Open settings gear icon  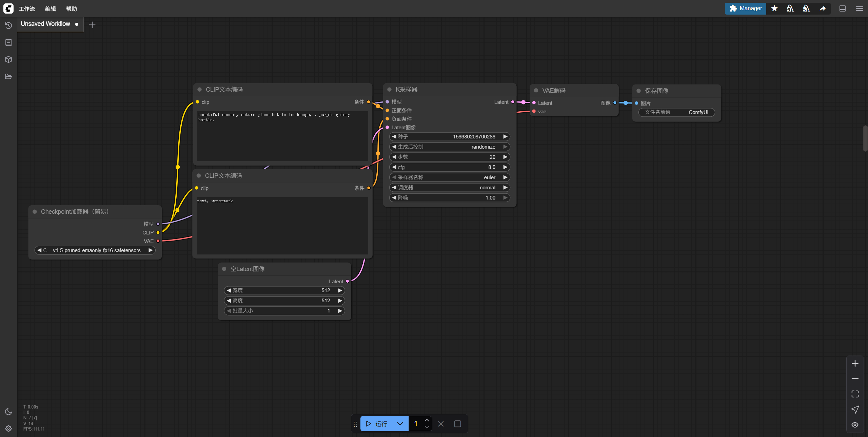point(8,429)
